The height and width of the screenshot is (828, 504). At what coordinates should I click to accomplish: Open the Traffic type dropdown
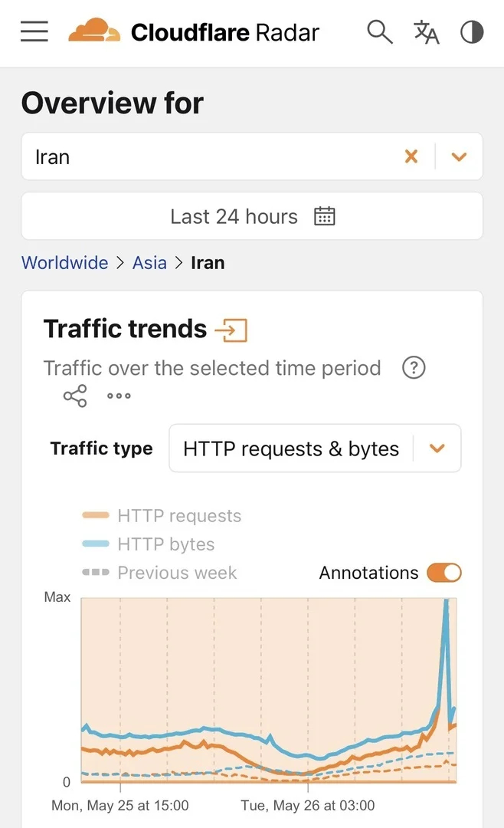click(315, 449)
